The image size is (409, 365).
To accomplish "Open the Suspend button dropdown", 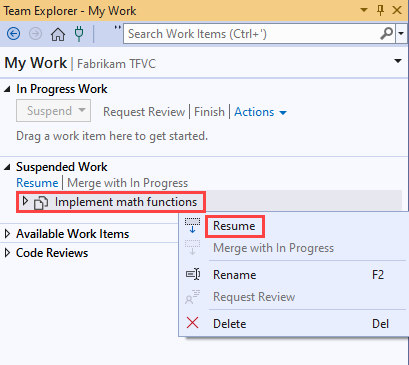I will 82,110.
